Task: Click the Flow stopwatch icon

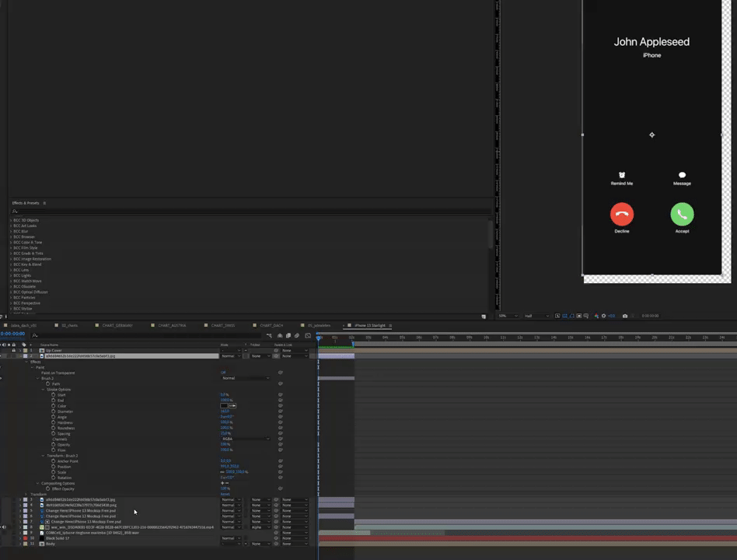Action: [54, 450]
